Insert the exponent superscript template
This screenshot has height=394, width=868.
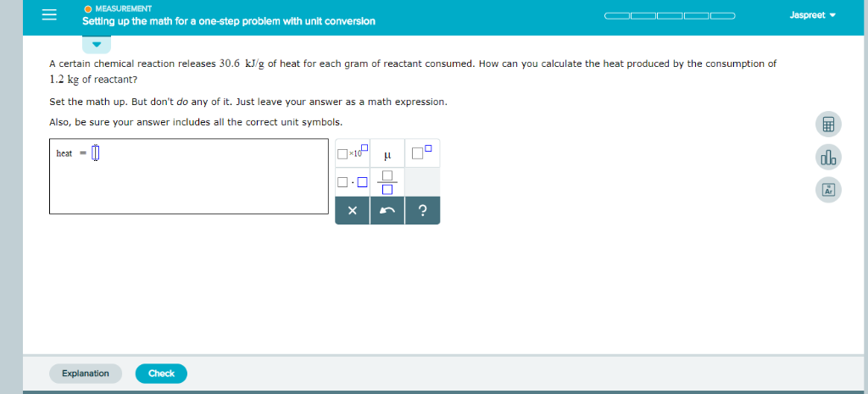(422, 153)
